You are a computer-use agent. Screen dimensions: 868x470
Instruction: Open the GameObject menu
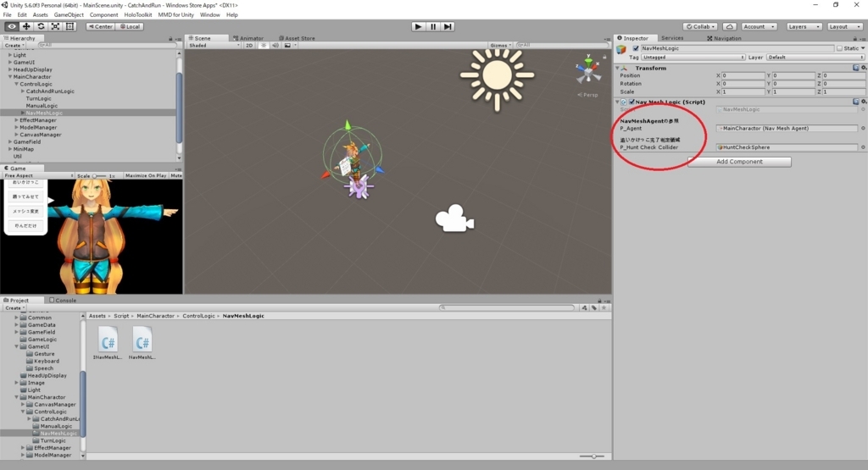point(69,15)
